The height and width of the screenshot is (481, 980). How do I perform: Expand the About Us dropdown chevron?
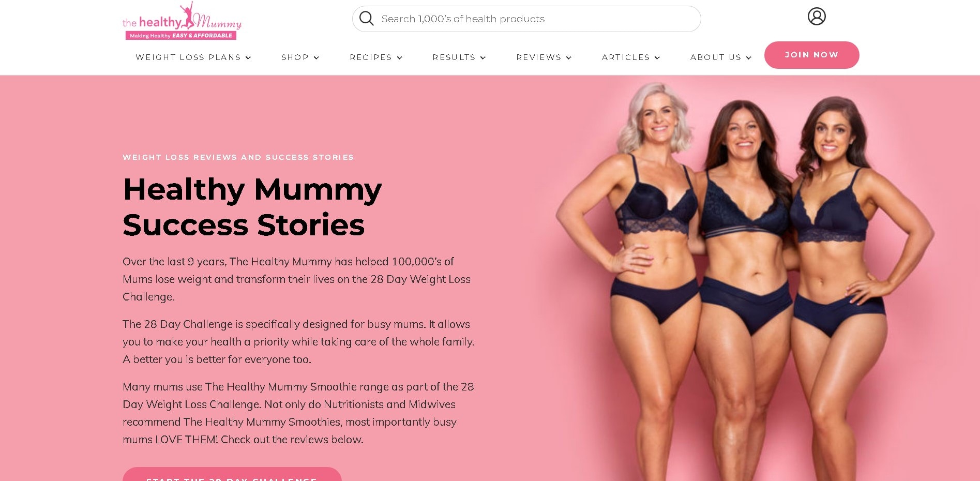749,58
